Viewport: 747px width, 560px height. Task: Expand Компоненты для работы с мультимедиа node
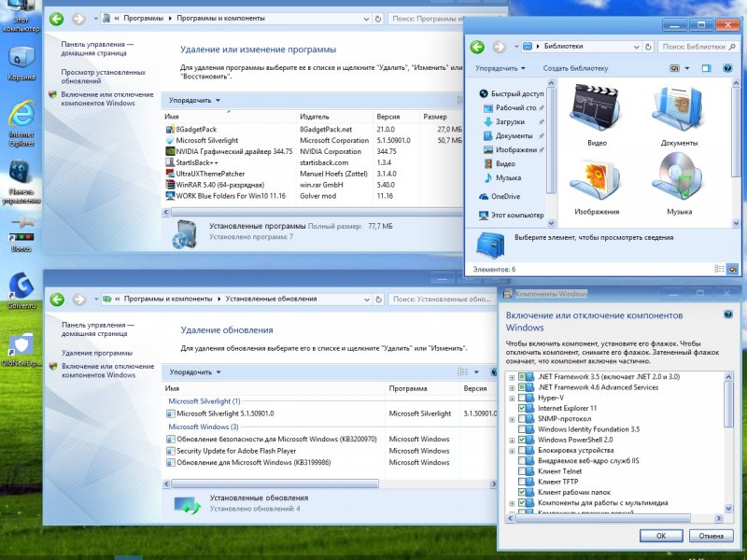tap(512, 503)
